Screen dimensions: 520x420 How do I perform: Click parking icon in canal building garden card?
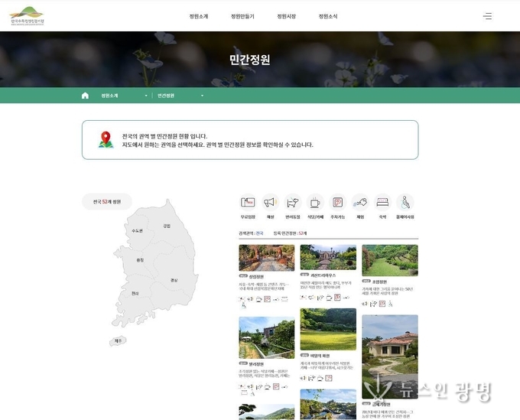275,386
